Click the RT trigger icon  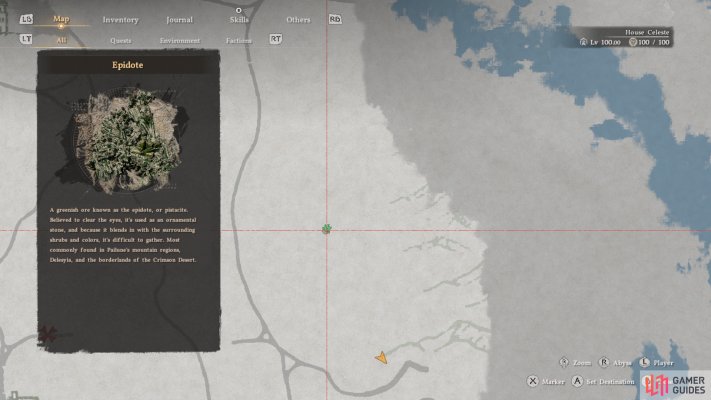click(276, 39)
